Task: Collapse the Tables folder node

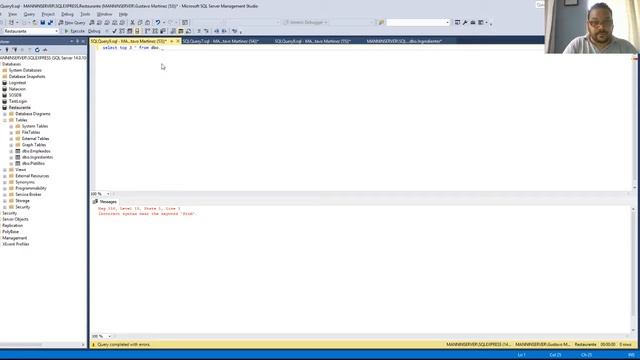Action: (x=5, y=120)
